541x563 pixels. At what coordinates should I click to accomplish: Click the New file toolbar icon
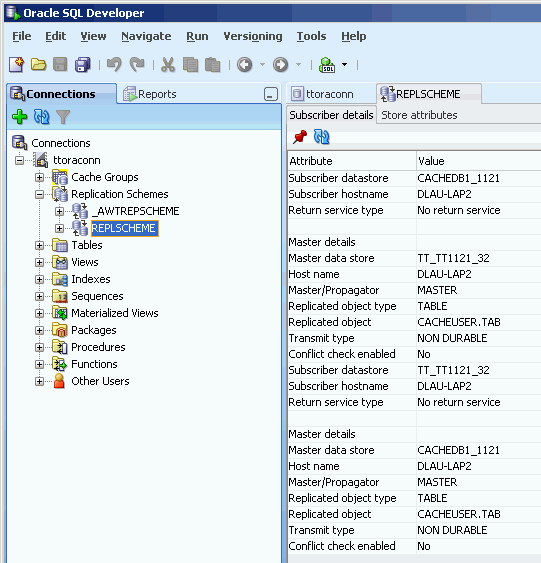click(x=17, y=65)
